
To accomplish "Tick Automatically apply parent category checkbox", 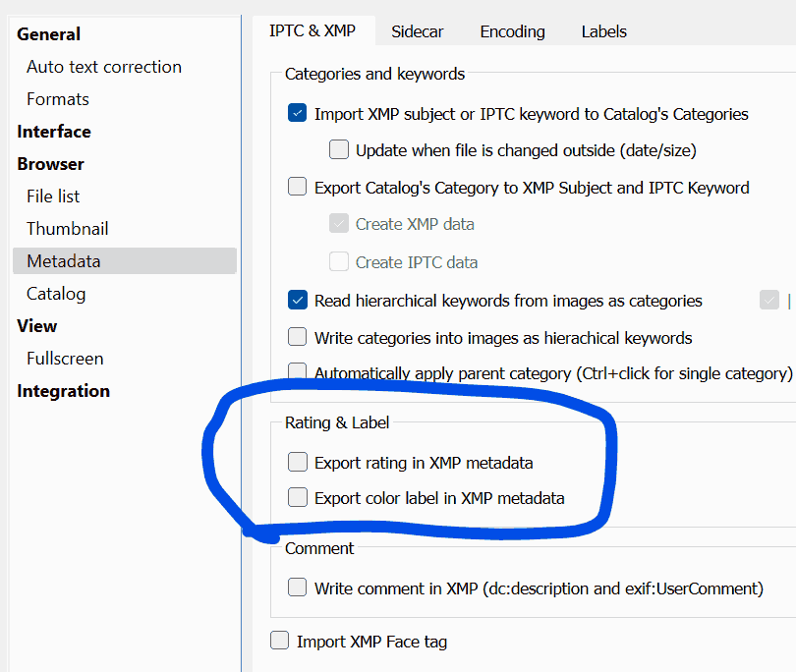I will coord(298,372).
